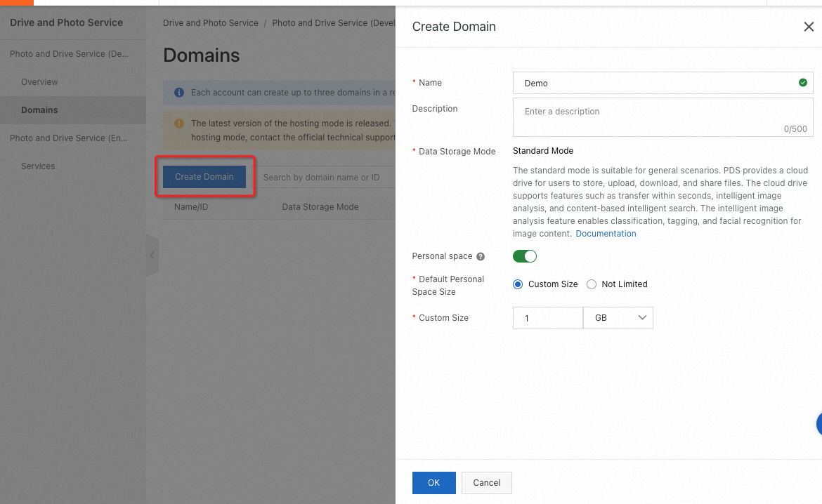Click Photo and Drive Service (Devel breadcrumb
This screenshot has height=504, width=822.
coord(334,23)
